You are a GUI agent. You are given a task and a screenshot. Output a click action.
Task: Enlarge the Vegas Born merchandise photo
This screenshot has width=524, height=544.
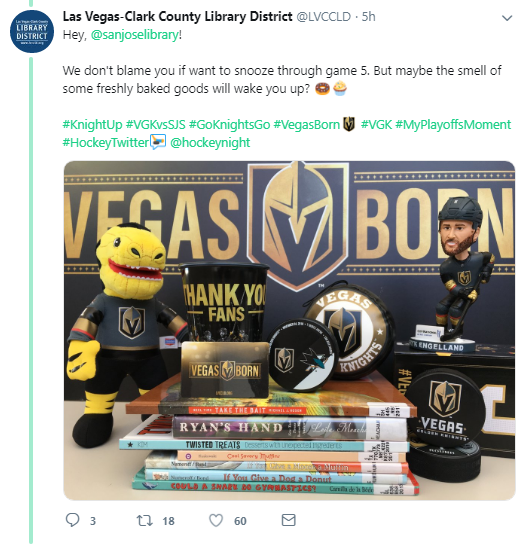[289, 330]
